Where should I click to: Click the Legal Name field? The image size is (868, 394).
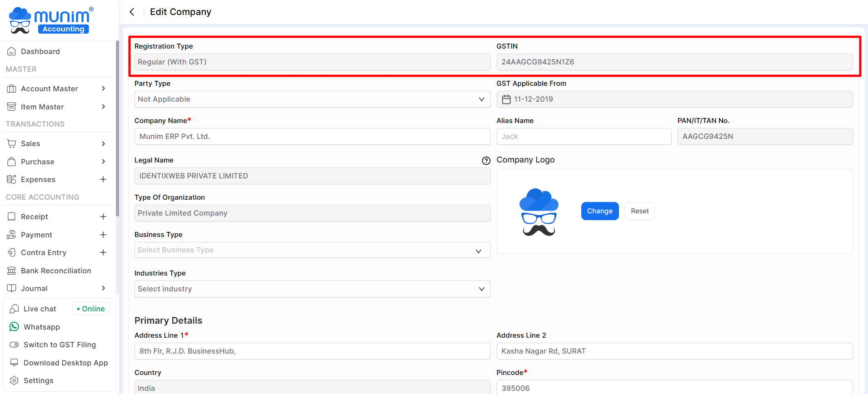coord(312,176)
